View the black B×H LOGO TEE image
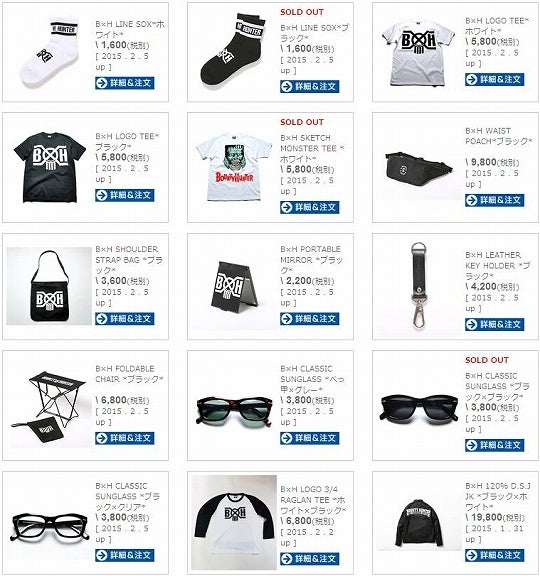Image resolution: width=540 pixels, height=576 pixels. point(49,166)
